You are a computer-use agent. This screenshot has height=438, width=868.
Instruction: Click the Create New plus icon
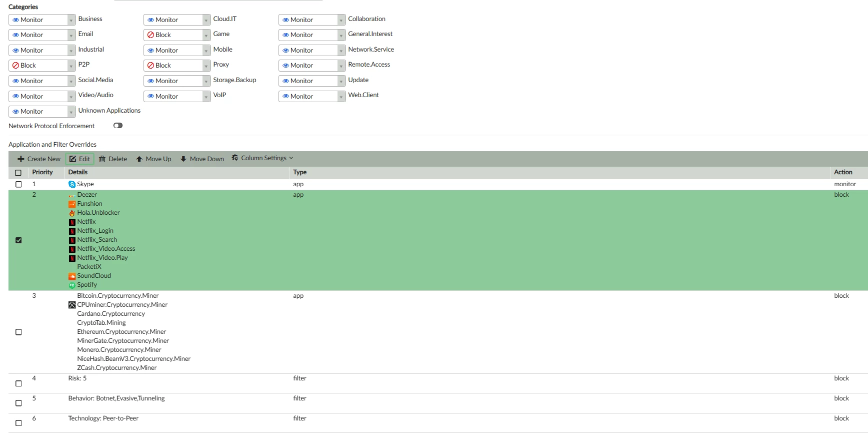click(21, 159)
